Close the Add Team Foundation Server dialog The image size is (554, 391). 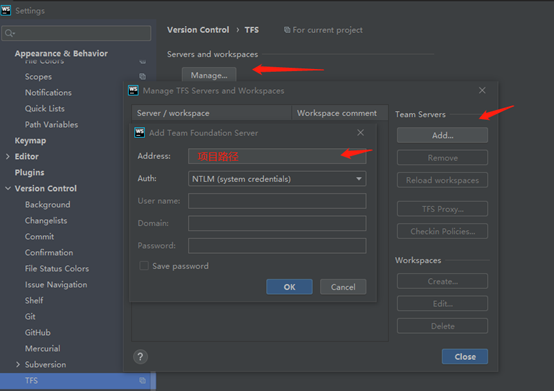click(360, 133)
